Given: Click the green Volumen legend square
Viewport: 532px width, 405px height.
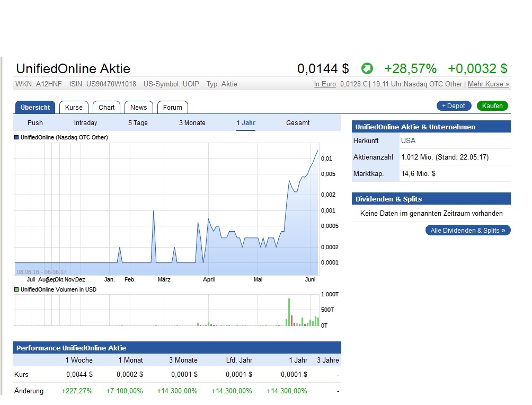Looking at the screenshot, I should [16, 289].
